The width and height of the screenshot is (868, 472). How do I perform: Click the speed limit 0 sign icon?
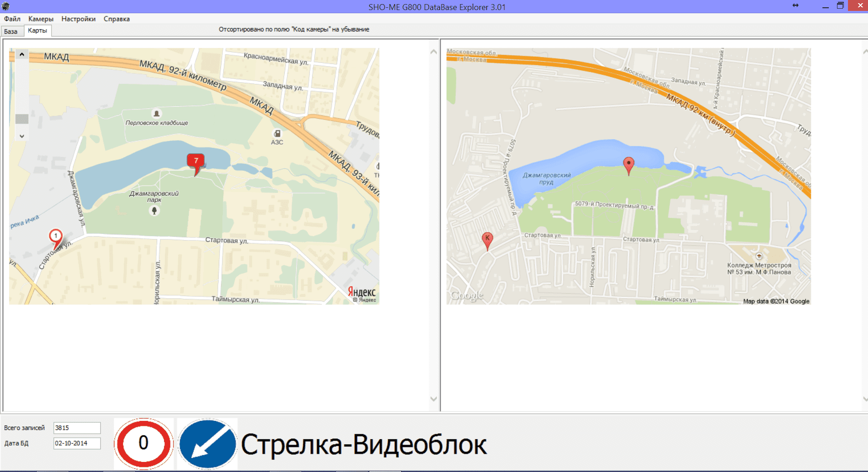[144, 443]
